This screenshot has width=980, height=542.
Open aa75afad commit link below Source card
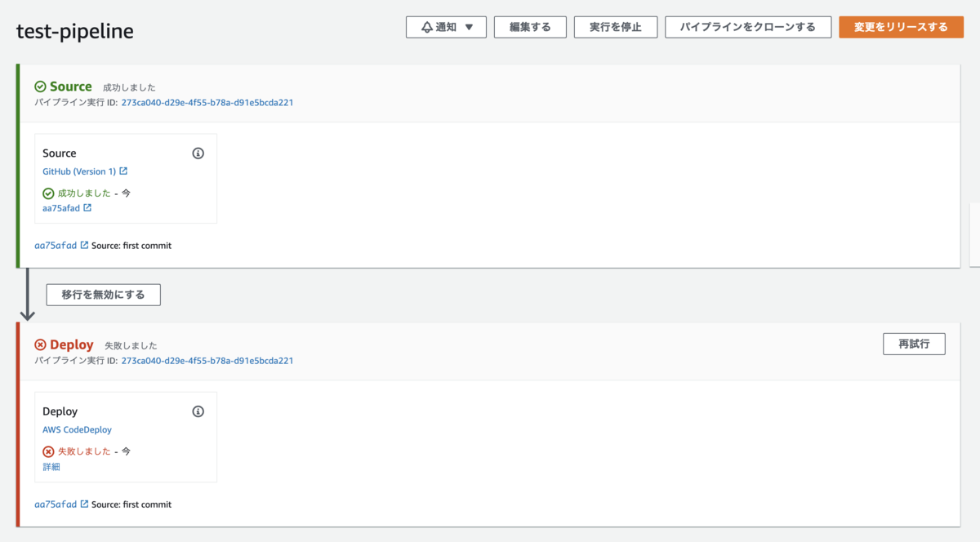pos(56,245)
